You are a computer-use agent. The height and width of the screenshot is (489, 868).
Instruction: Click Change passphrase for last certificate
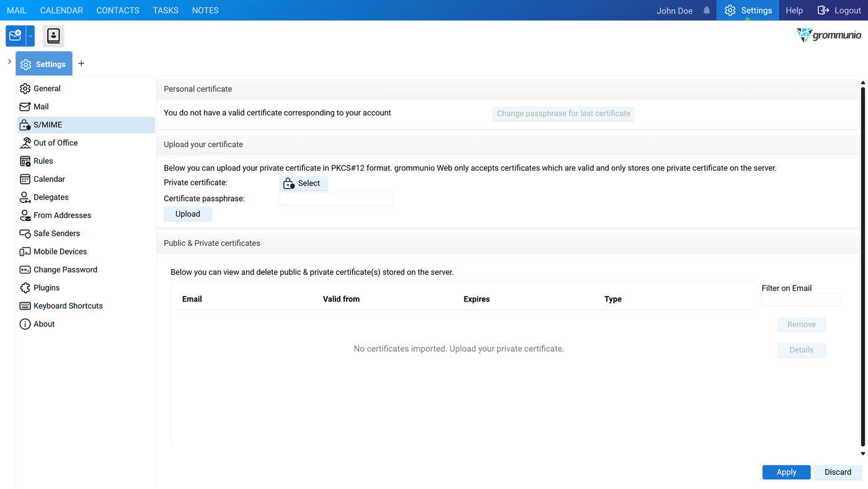click(x=564, y=114)
